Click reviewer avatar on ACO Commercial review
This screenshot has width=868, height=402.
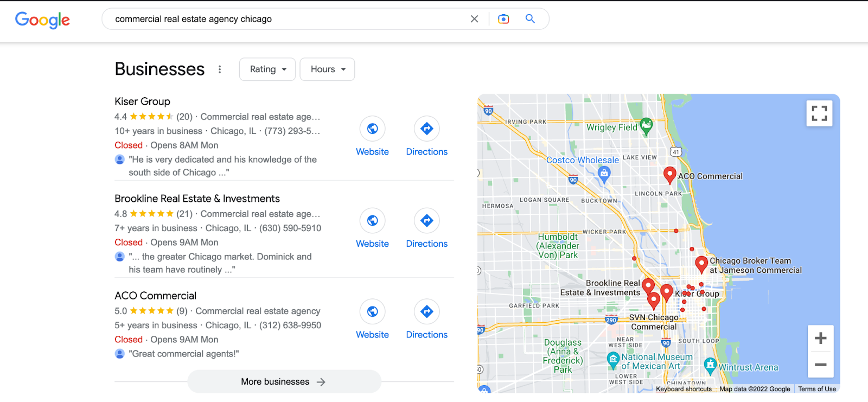click(x=120, y=354)
